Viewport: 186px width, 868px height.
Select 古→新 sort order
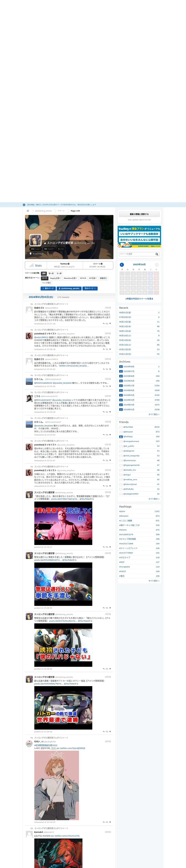click(x=59, y=274)
